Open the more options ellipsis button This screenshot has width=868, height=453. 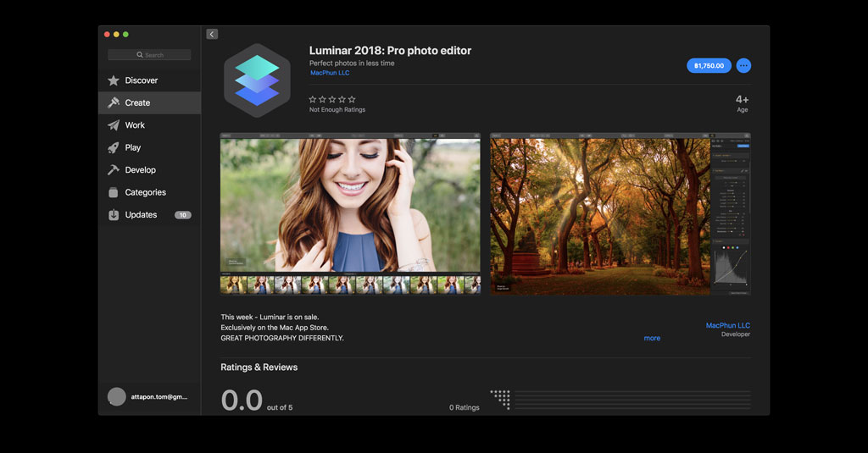(x=743, y=66)
